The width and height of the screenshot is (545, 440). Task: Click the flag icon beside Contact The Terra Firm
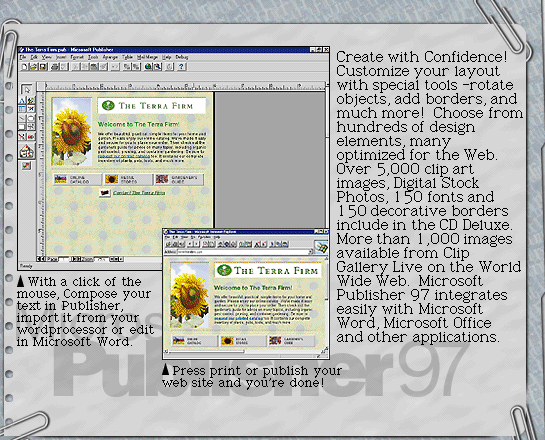[x=105, y=193]
